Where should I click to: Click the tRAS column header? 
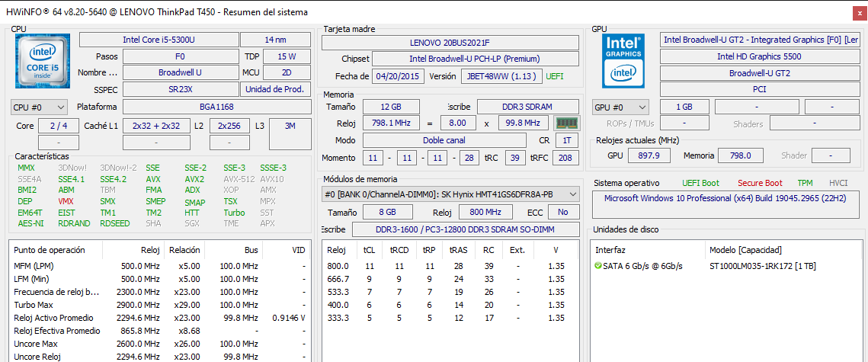pyautogui.click(x=459, y=250)
